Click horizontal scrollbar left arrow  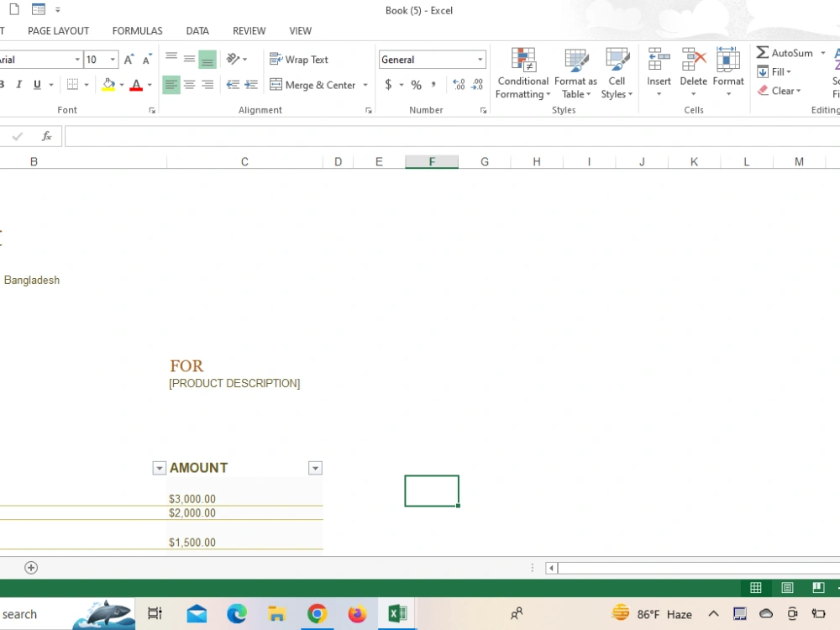click(x=551, y=568)
